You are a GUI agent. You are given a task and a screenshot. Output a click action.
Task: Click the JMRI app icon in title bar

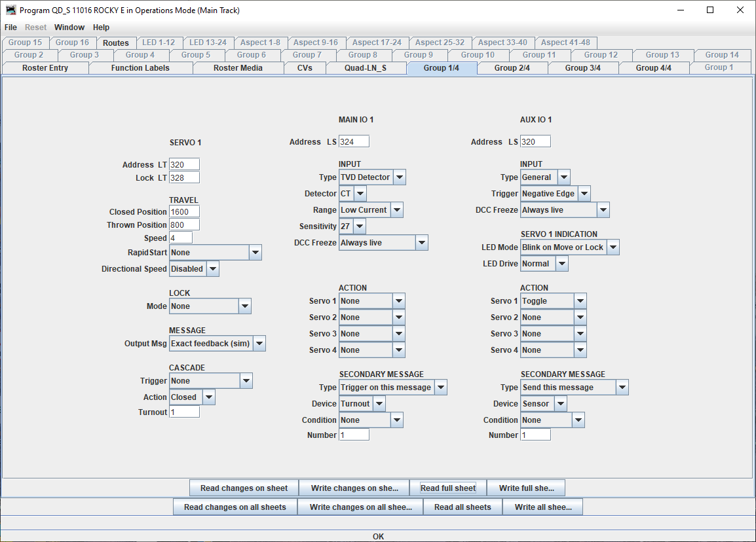[x=10, y=10]
